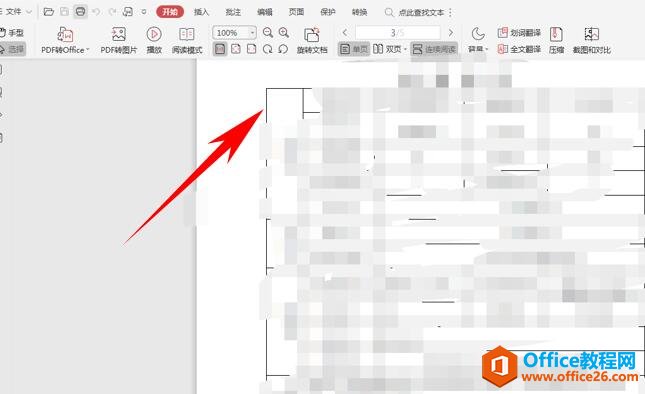Click the page number field showing 3/5
Image resolution: width=645 pixels, height=394 pixels.
click(398, 32)
